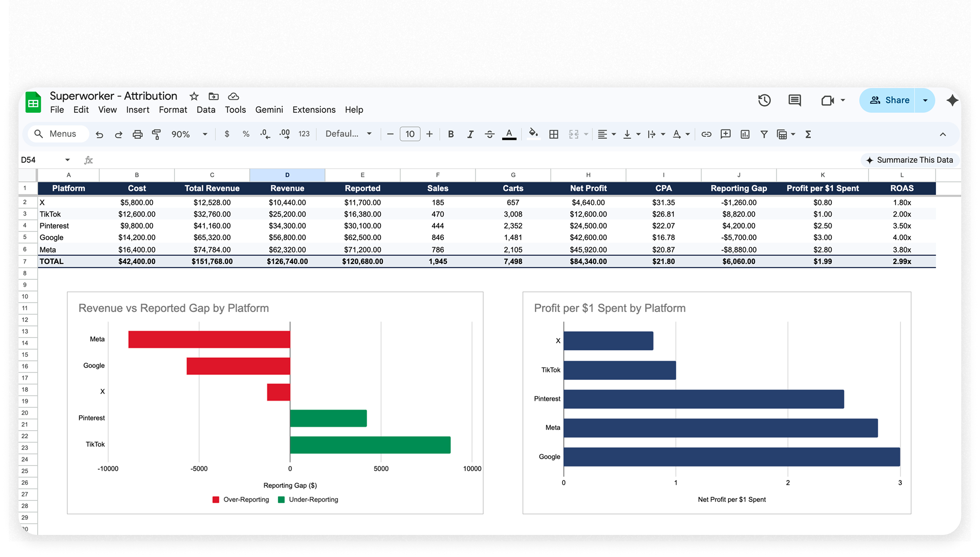Open the name box dropdown arrow
Viewport: 980px width, 557px height.
(67, 160)
